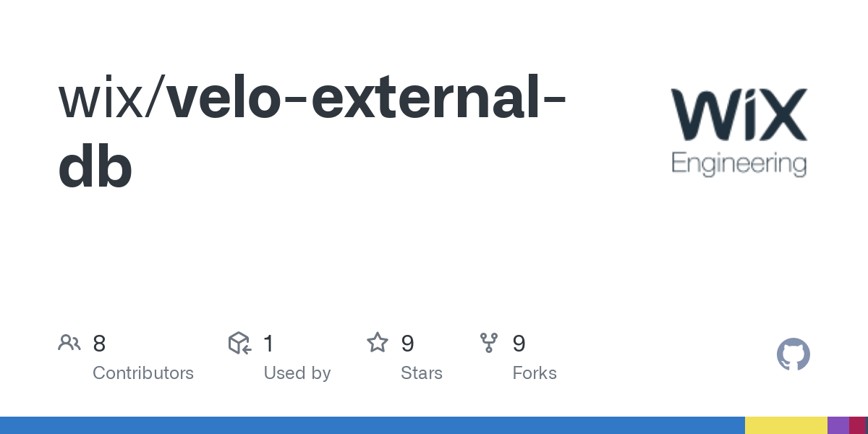Click the GitHub Octocat logo
The width and height of the screenshot is (868, 434).
pyautogui.click(x=793, y=354)
